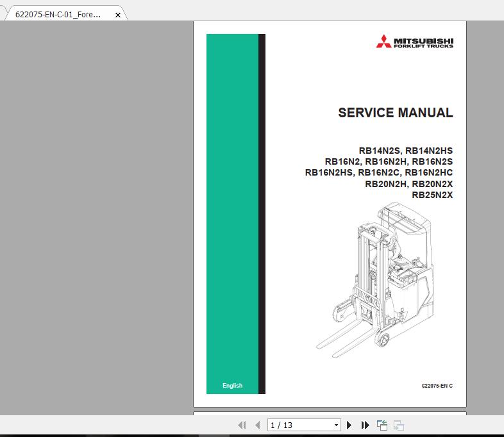Click the RB25N2X model text
504x437 pixels.
[432, 195]
